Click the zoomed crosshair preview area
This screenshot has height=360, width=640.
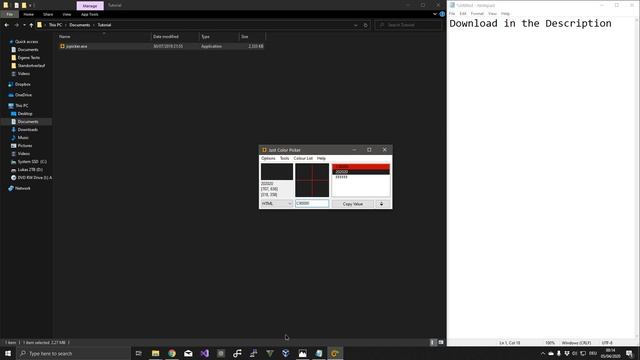point(312,180)
